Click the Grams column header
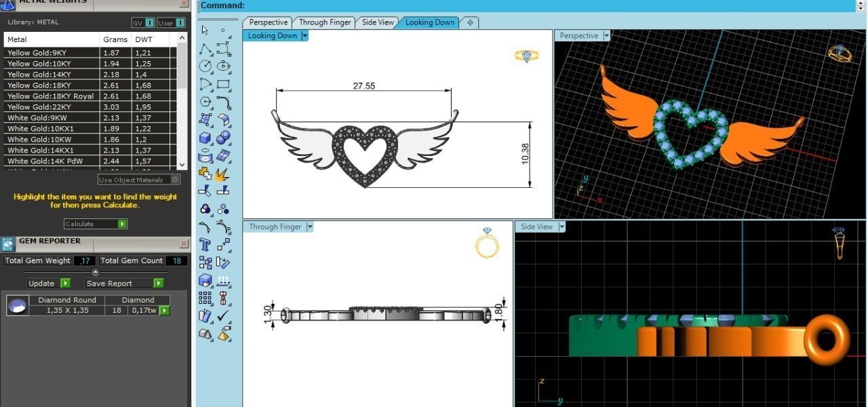Image resolution: width=868 pixels, height=407 pixels. (x=115, y=39)
